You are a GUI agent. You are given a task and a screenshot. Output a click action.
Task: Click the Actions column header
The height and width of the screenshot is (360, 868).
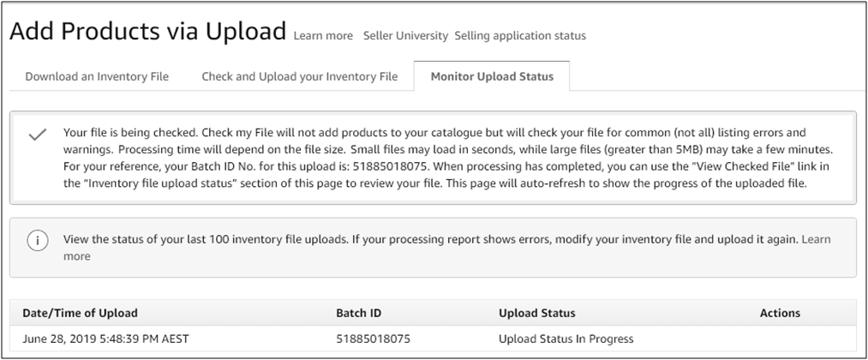[x=780, y=313]
